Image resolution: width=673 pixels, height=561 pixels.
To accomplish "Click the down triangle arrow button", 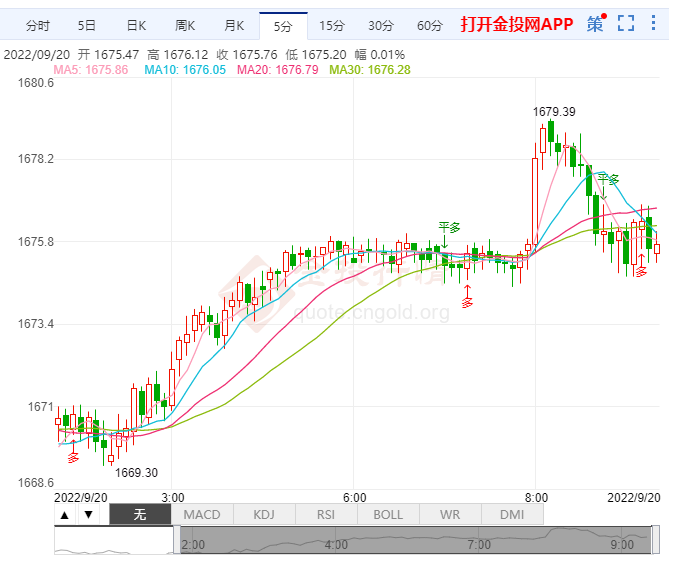I will tap(89, 514).
